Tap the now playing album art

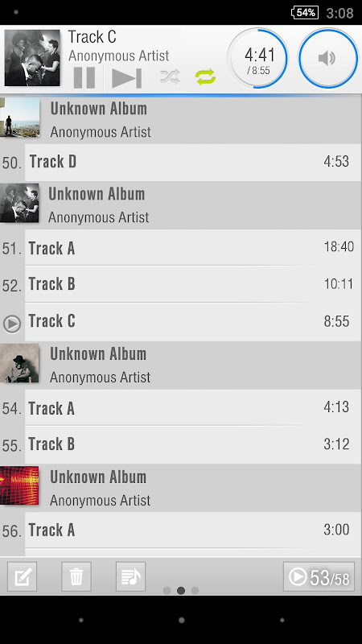pos(32,58)
